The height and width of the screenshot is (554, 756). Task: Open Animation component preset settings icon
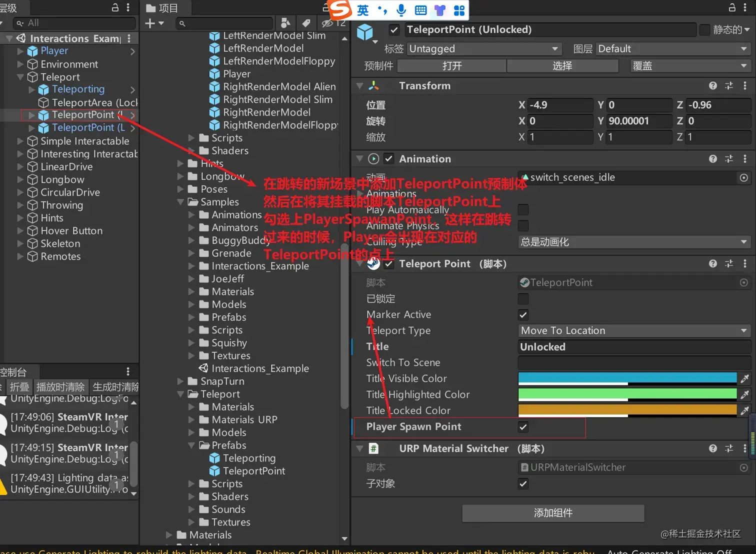click(729, 159)
